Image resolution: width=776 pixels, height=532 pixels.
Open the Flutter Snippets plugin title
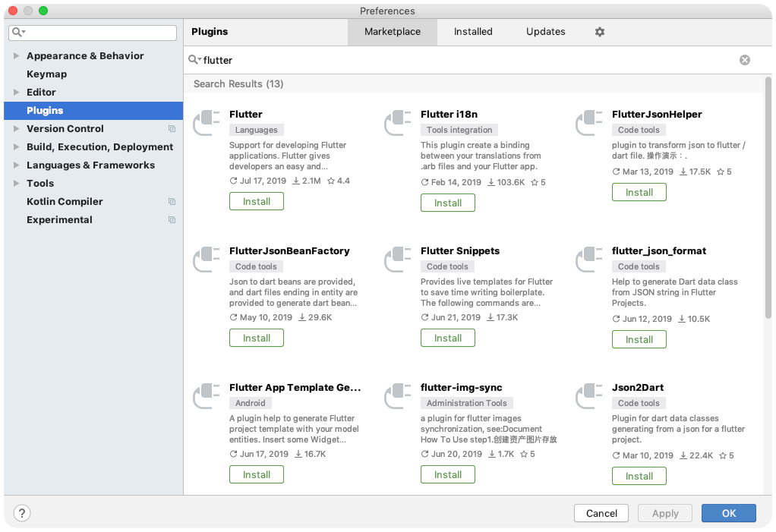460,250
